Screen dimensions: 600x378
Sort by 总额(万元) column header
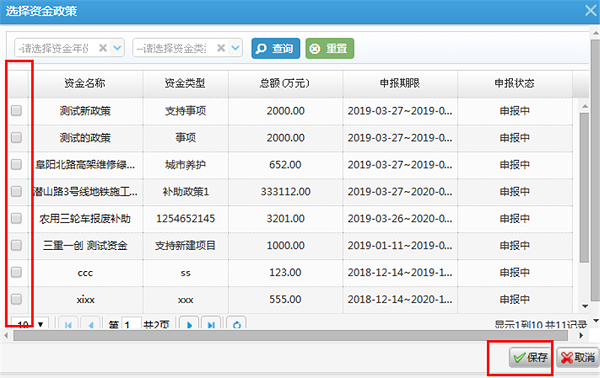click(x=285, y=83)
